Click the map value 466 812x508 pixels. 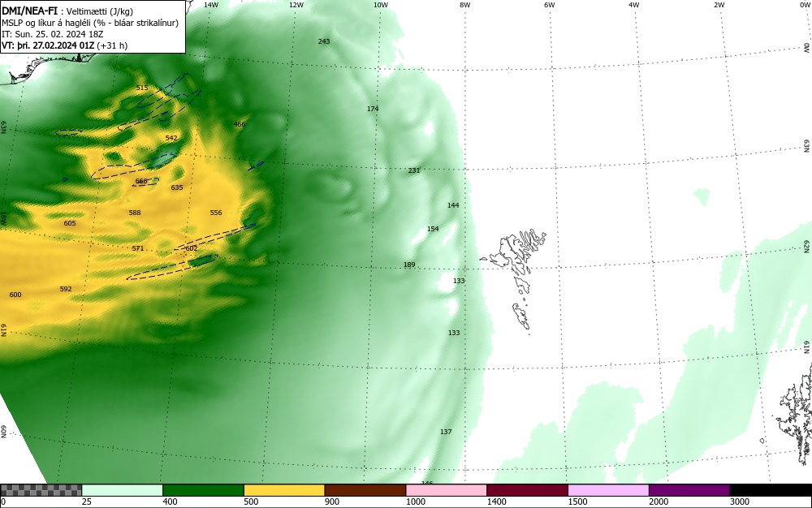tap(240, 124)
